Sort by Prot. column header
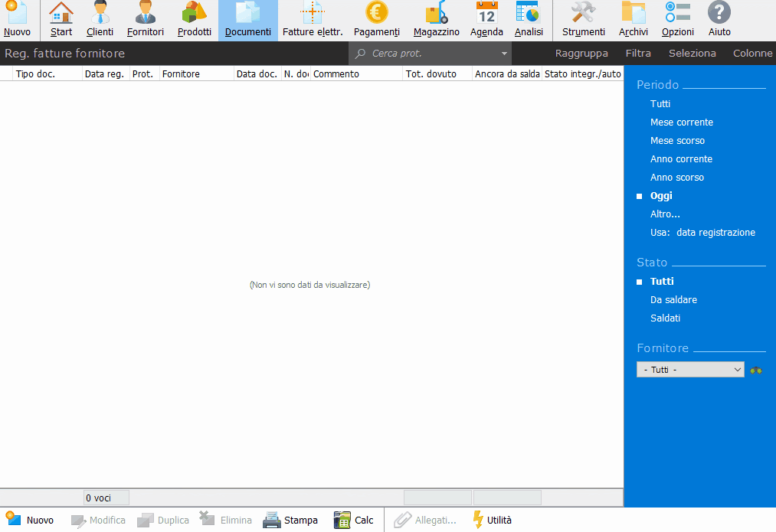The image size is (776, 532). pyautogui.click(x=143, y=73)
